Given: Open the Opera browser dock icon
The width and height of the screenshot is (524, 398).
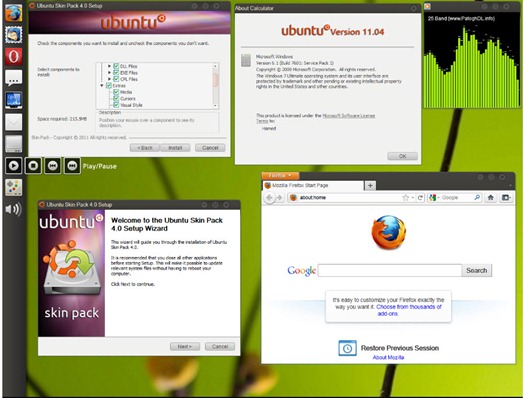Looking at the screenshot, I should pos(14,56).
